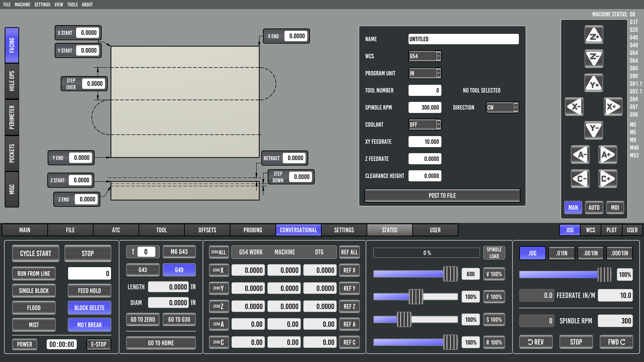Image resolution: width=644 pixels, height=362 pixels.
Task: Jog the Z axis up with Z+ arrow
Action: pyautogui.click(x=594, y=35)
